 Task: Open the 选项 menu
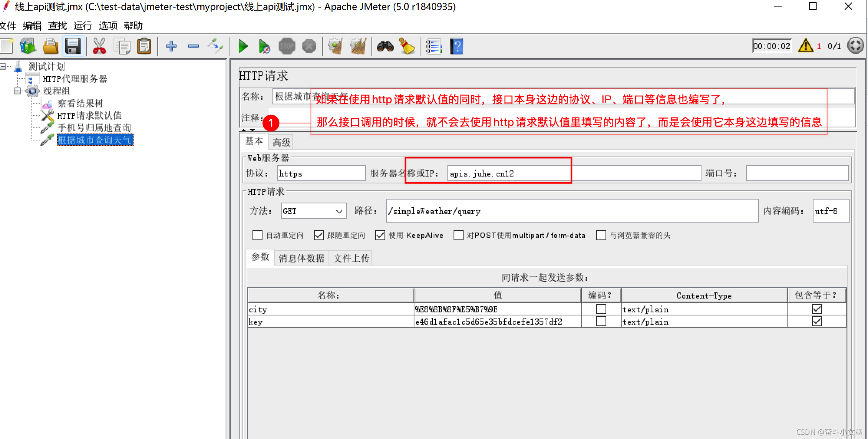click(x=108, y=26)
